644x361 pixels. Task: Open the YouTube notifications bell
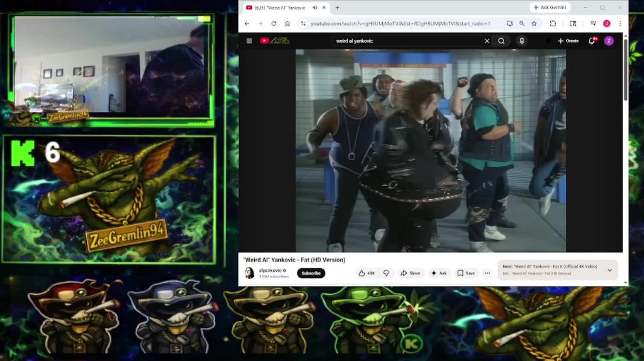(592, 41)
